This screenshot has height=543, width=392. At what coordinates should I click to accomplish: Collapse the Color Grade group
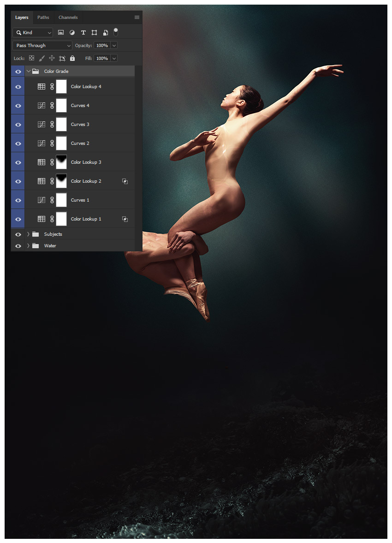coord(29,71)
